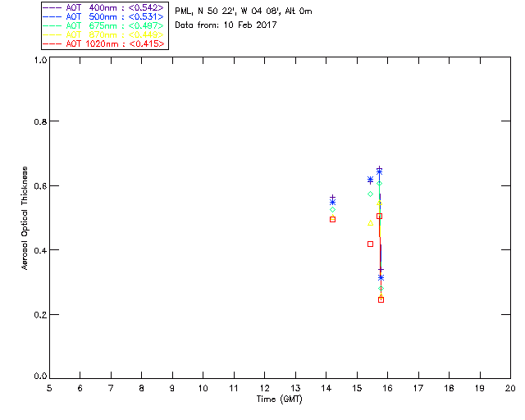Click the 'Data from: 10 Feb 2017' text

226,25
